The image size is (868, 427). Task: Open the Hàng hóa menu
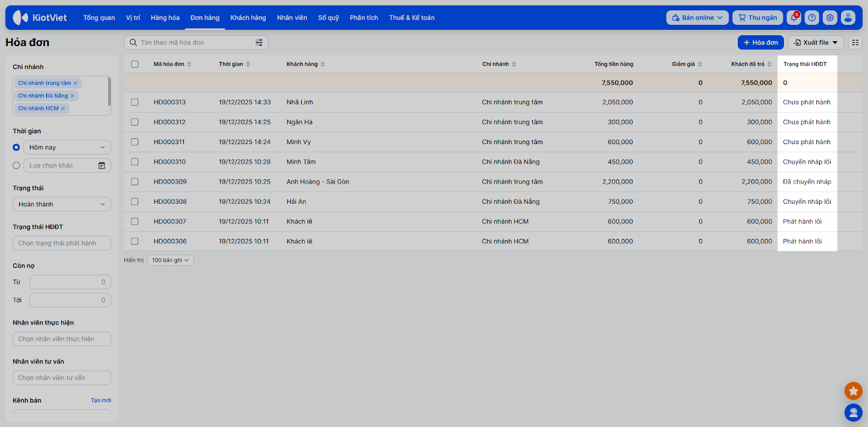[165, 18]
